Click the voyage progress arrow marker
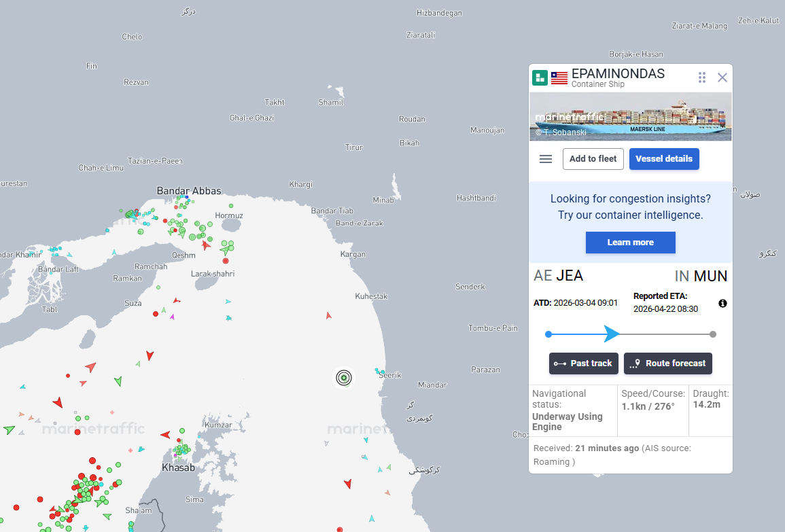 tap(611, 334)
